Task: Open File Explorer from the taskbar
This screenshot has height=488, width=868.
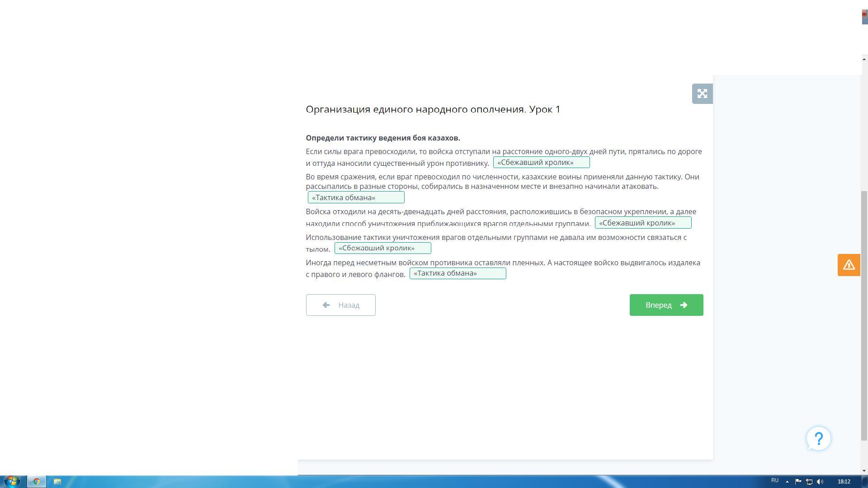Action: click(57, 481)
